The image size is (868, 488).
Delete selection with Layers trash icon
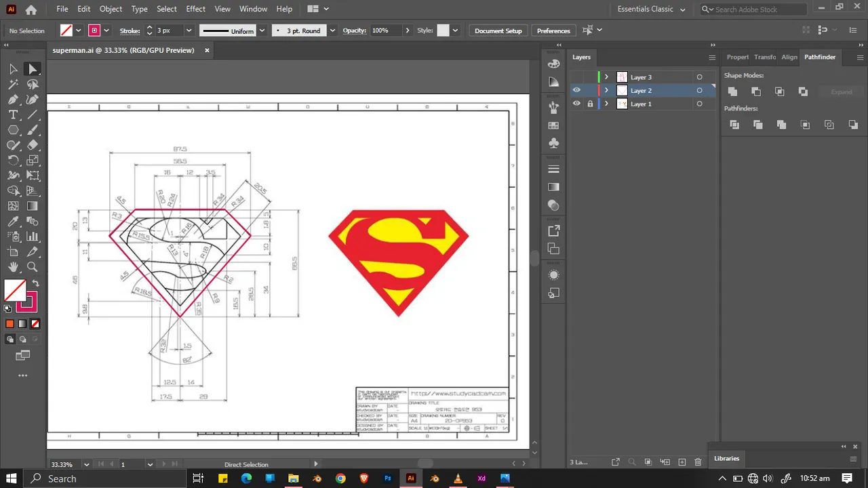(698, 462)
